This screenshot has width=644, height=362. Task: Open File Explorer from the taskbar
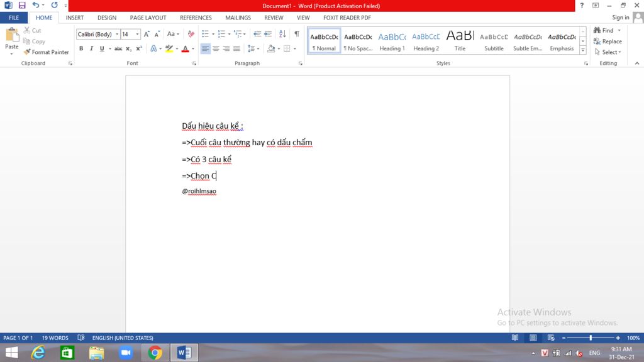click(96, 353)
